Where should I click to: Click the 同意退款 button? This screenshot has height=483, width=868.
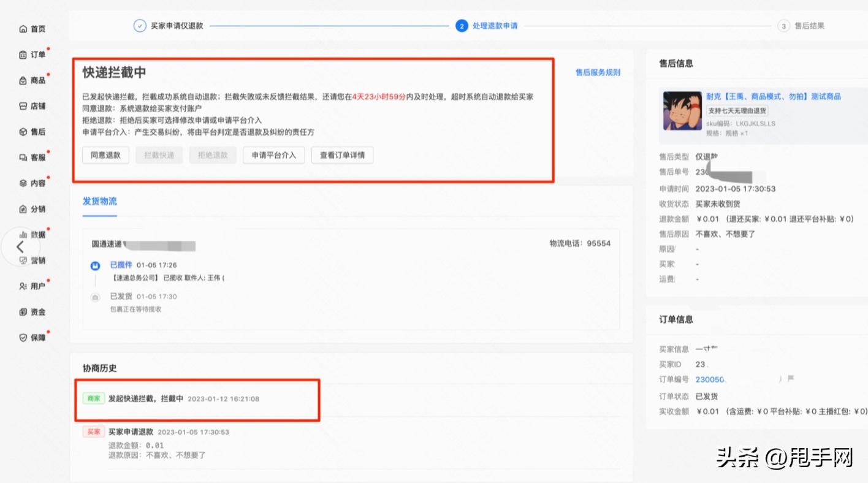coord(105,155)
